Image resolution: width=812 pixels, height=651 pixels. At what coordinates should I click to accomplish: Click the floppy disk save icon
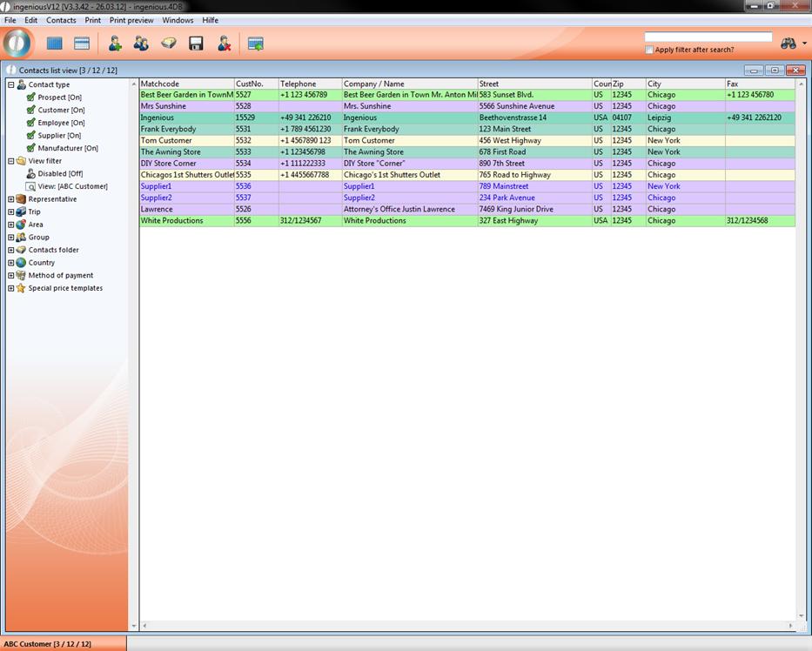tap(196, 44)
